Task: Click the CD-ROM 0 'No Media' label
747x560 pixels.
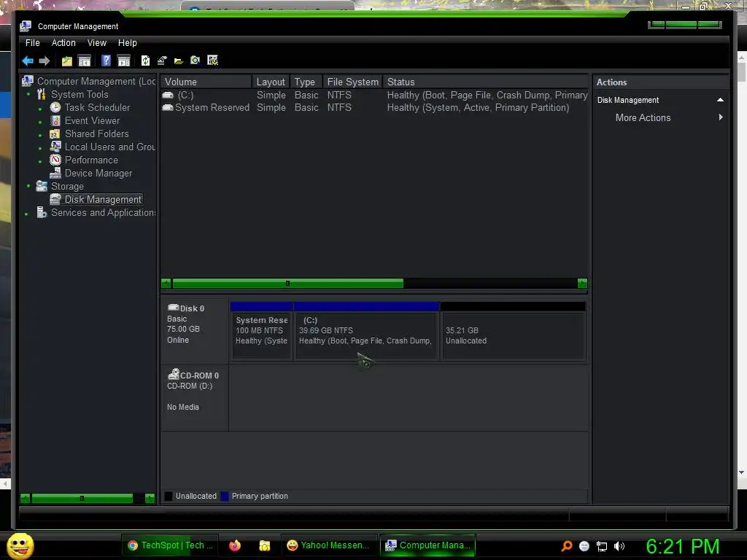Action: [183, 407]
